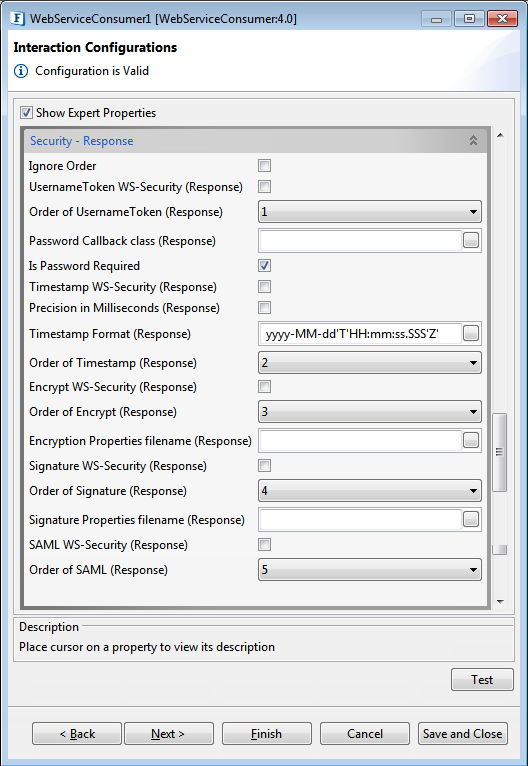Enable Timestamp WS-Security (Response) checkbox
528x766 pixels.
pyautogui.click(x=264, y=287)
